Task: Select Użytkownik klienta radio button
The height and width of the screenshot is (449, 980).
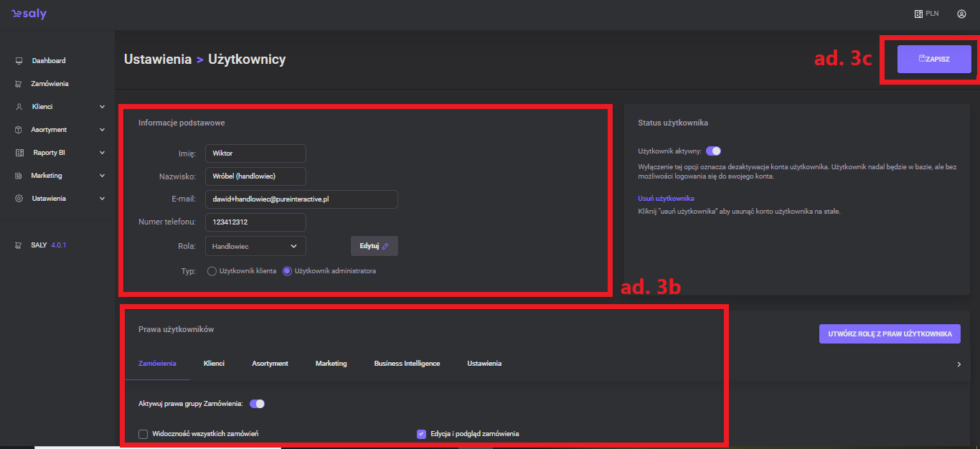Action: coord(212,271)
